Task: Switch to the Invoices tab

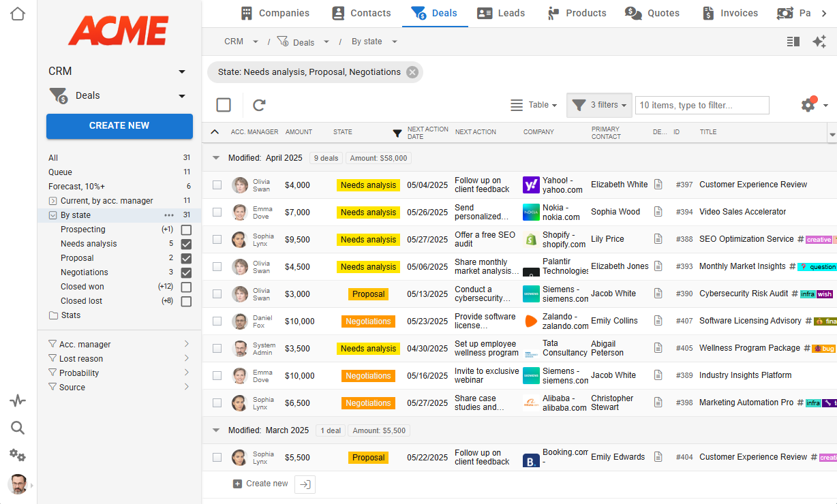Action: click(x=730, y=13)
